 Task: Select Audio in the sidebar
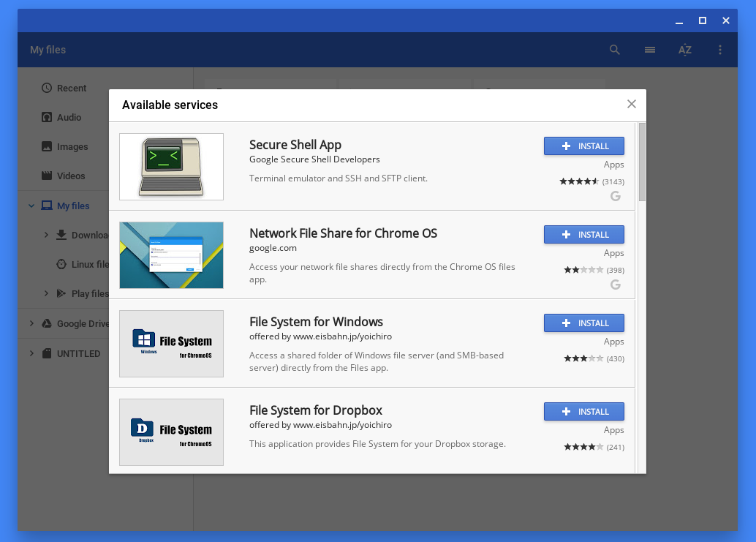[69, 118]
